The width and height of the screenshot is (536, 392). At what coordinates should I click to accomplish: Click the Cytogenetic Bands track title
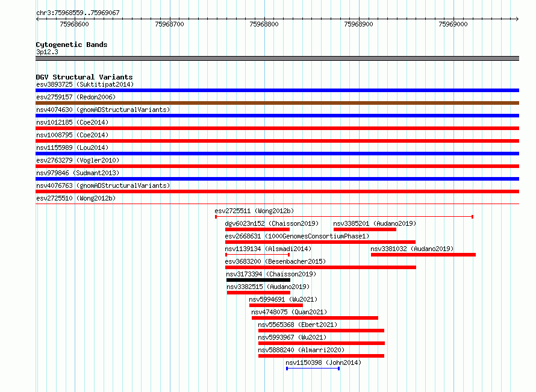tap(72, 45)
